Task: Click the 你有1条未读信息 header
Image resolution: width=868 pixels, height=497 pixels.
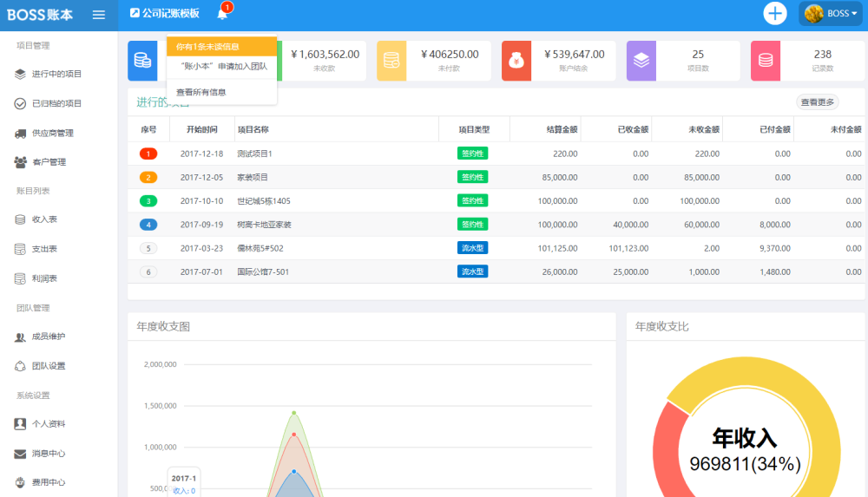Action: point(221,47)
